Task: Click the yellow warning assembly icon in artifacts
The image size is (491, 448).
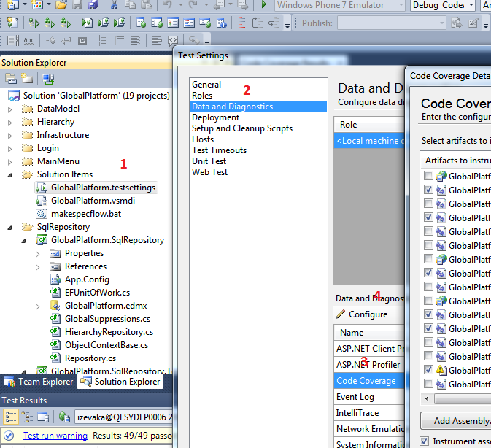Action: coord(441,370)
